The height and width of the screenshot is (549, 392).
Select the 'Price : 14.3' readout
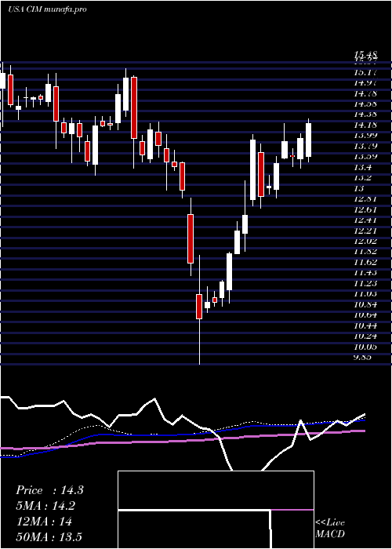pos(49,490)
